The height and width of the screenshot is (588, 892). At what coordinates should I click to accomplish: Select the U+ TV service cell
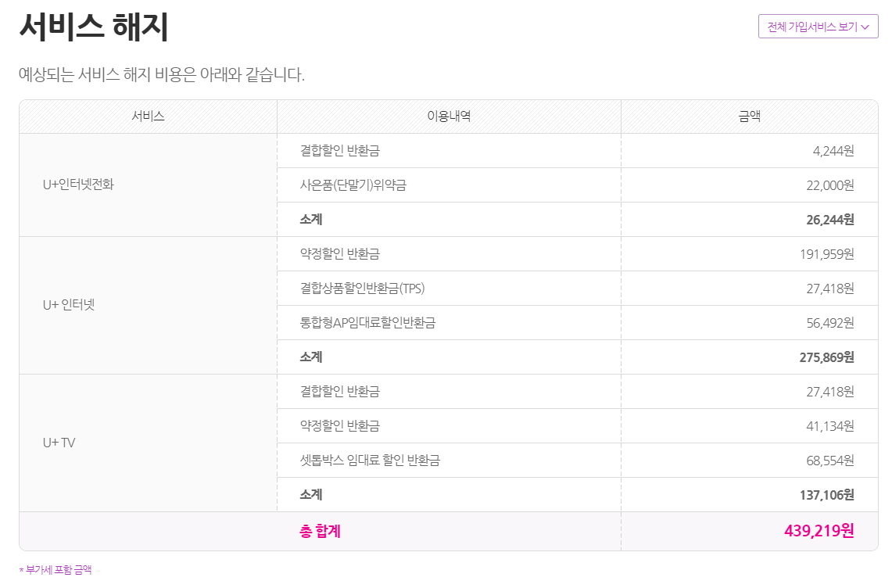click(59, 443)
